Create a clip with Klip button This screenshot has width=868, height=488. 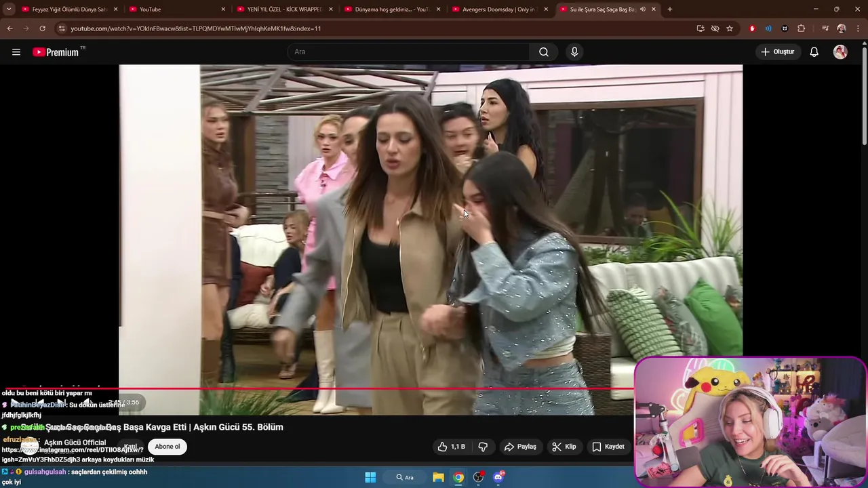pyautogui.click(x=564, y=447)
